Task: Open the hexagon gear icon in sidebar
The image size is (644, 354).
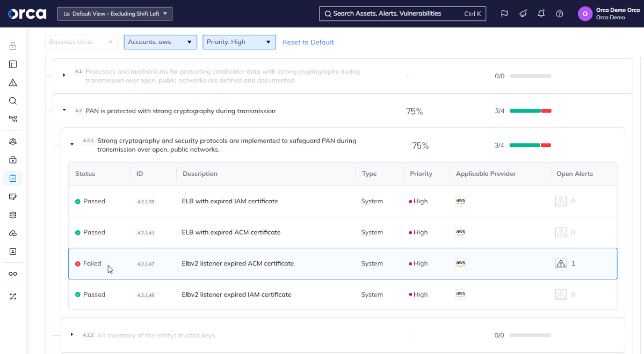Action: [13, 142]
